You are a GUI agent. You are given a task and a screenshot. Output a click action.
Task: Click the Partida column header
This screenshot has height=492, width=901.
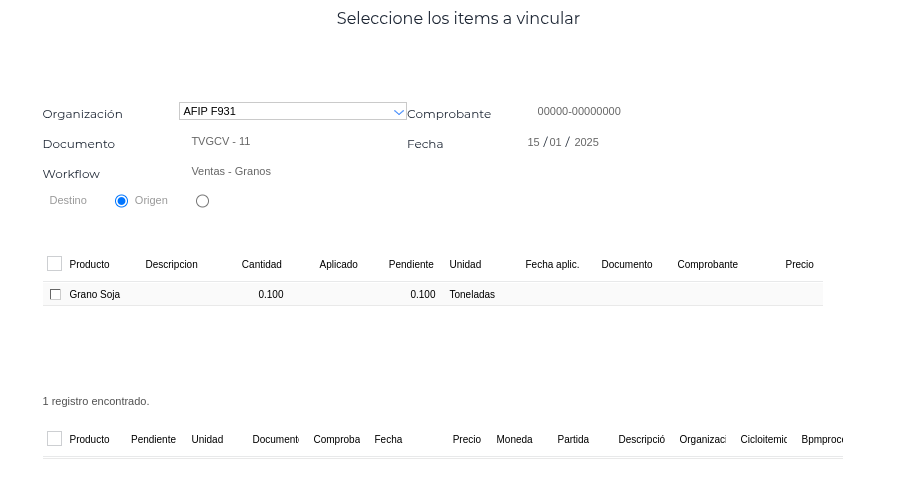pos(573,440)
